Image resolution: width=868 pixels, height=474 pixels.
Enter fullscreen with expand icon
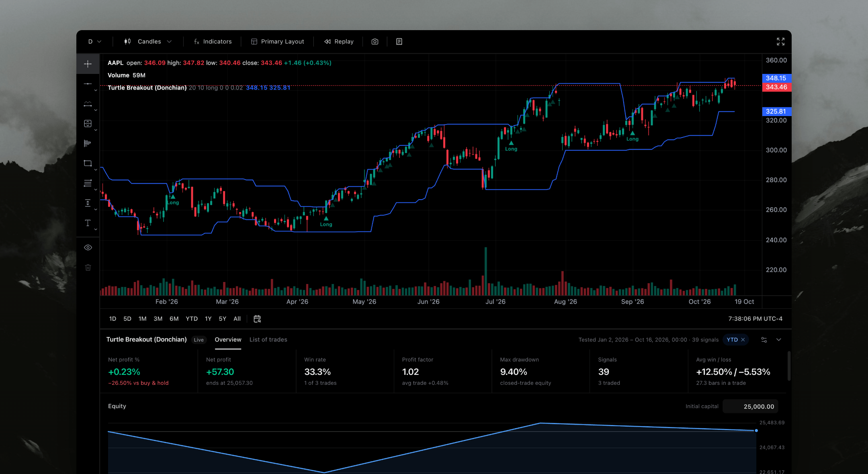point(780,41)
